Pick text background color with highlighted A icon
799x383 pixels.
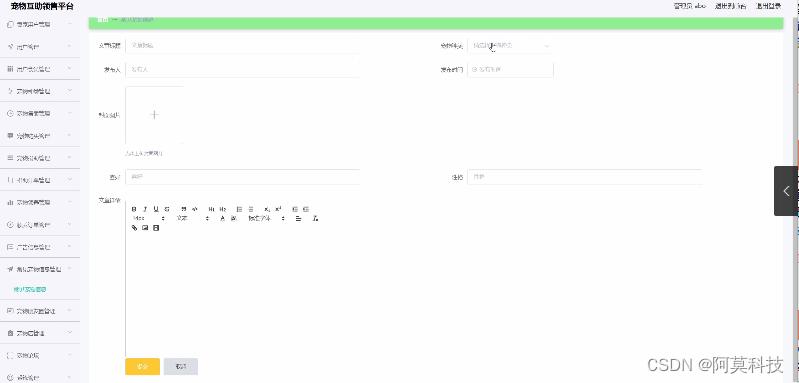pos(233,218)
